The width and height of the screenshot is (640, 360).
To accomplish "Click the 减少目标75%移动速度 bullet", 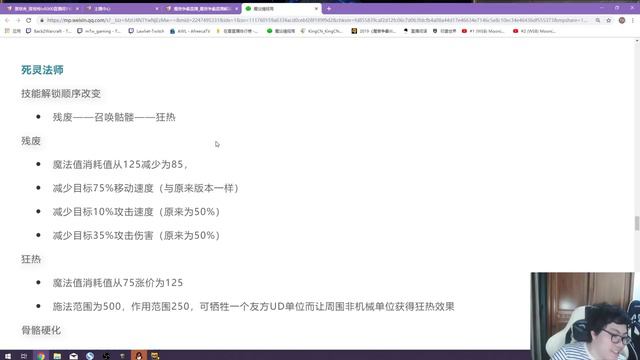I will point(146,188).
